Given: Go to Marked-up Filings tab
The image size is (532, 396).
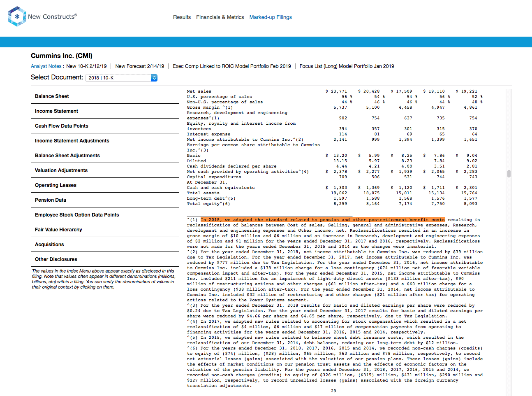Looking at the screenshot, I should (271, 17).
